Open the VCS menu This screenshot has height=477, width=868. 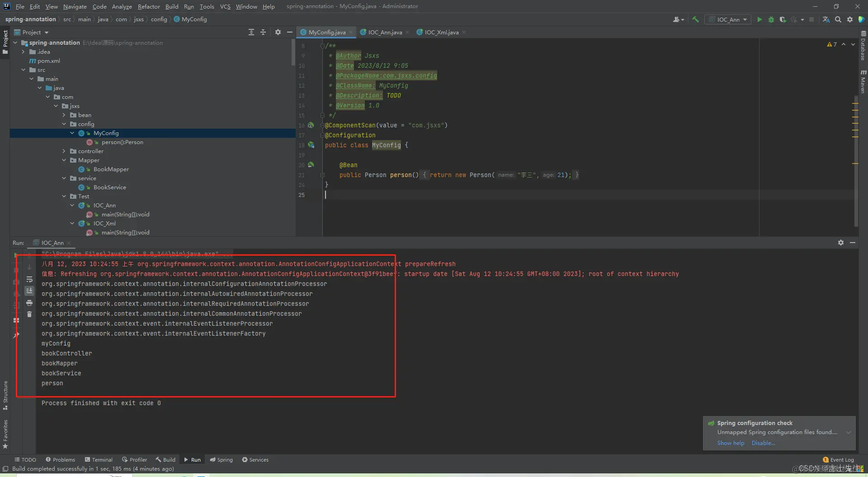(x=225, y=6)
